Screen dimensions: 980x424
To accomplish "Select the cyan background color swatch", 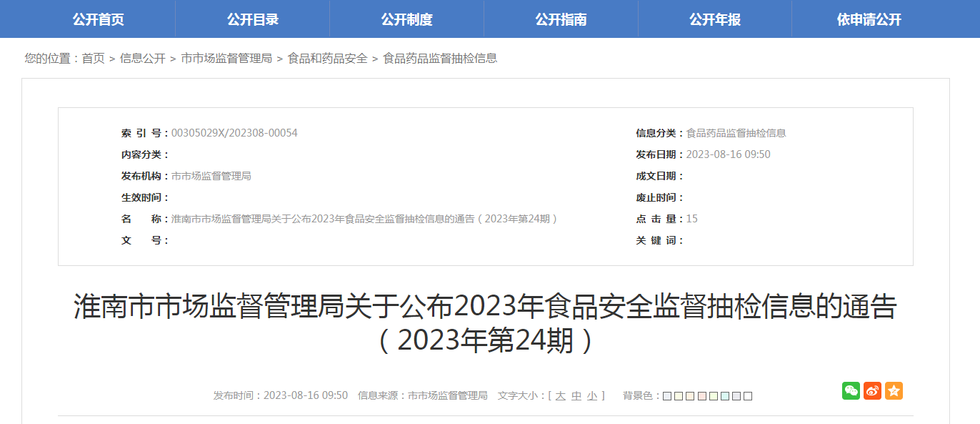I will pyautogui.click(x=724, y=396).
